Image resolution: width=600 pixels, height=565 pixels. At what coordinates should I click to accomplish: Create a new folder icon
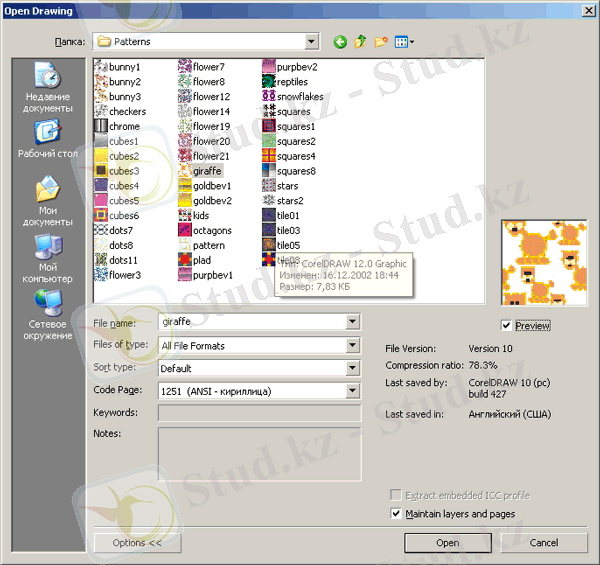pyautogui.click(x=381, y=42)
